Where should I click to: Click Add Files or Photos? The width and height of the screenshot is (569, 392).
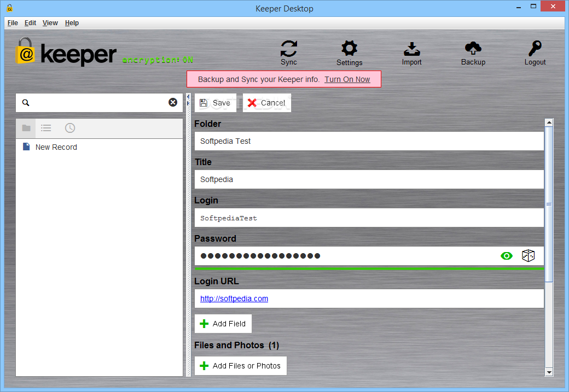pyautogui.click(x=241, y=366)
